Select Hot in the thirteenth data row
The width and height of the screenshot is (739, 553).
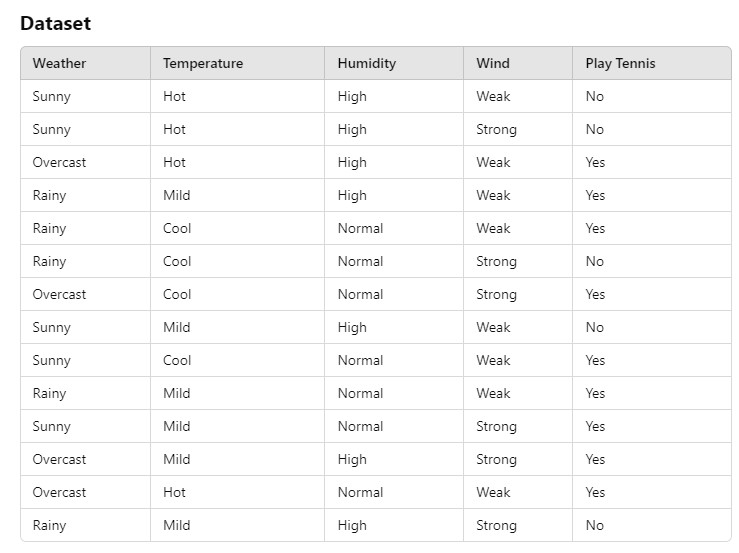(174, 492)
